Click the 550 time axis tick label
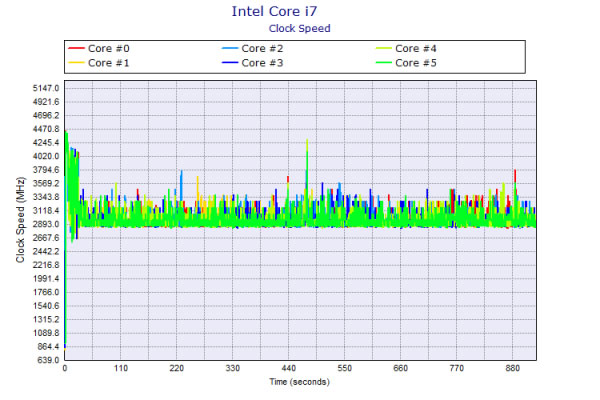This screenshot has height=400, width=600. coord(344,368)
